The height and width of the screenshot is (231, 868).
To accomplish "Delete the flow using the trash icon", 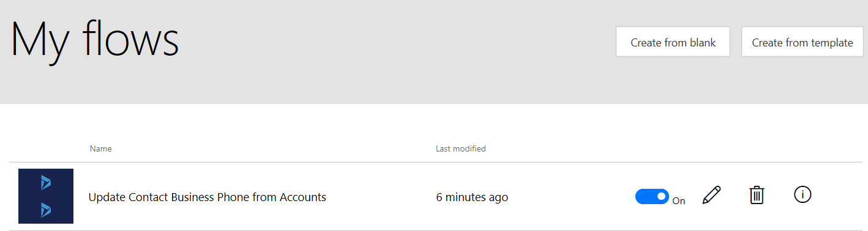I will coord(757,196).
